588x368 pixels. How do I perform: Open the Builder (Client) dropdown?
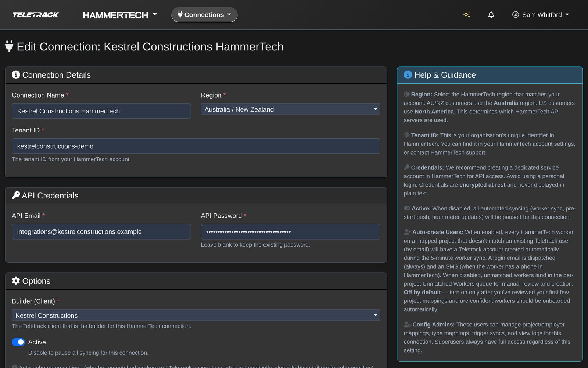[196, 315]
